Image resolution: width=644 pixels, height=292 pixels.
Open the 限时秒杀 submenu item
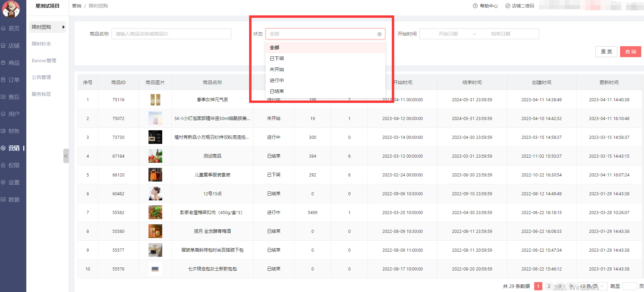41,44
